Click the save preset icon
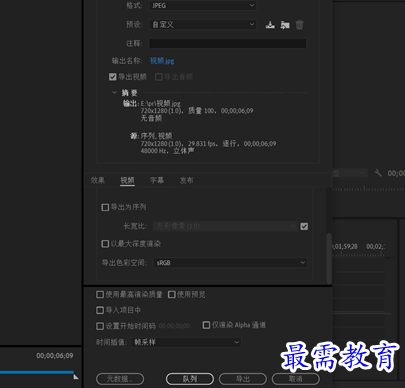Screen dimensions: 405x388 click(x=270, y=25)
